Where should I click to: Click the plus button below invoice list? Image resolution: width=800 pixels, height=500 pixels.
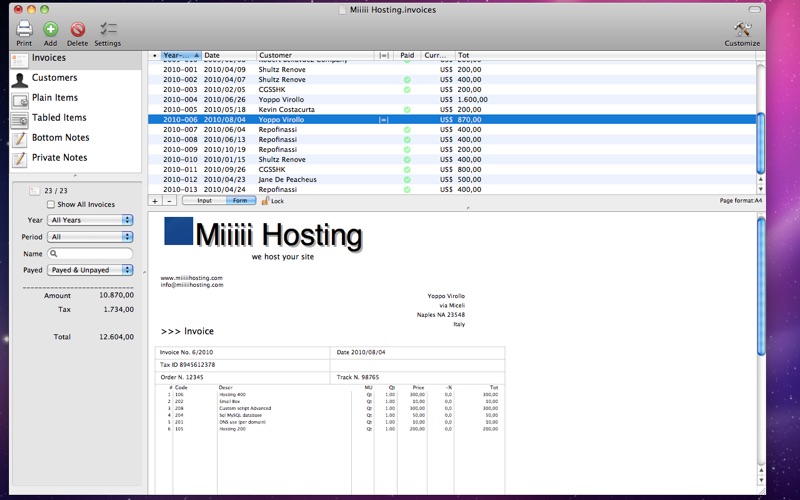click(x=155, y=201)
